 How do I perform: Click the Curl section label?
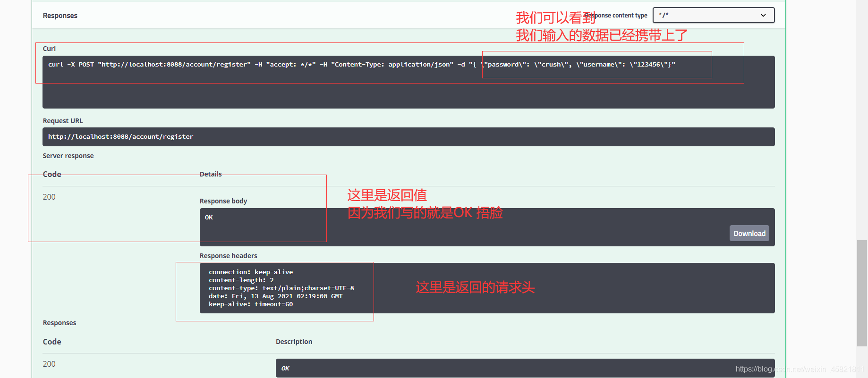tap(49, 49)
